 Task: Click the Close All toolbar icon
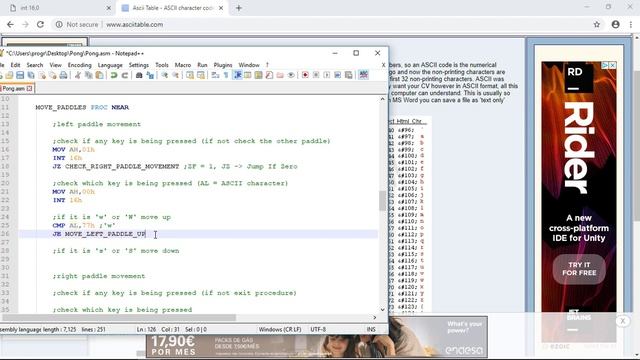[53, 75]
